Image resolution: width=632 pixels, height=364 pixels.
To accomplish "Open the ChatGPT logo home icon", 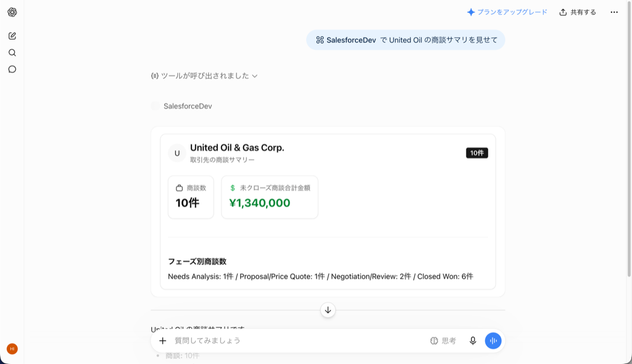I will [x=12, y=12].
